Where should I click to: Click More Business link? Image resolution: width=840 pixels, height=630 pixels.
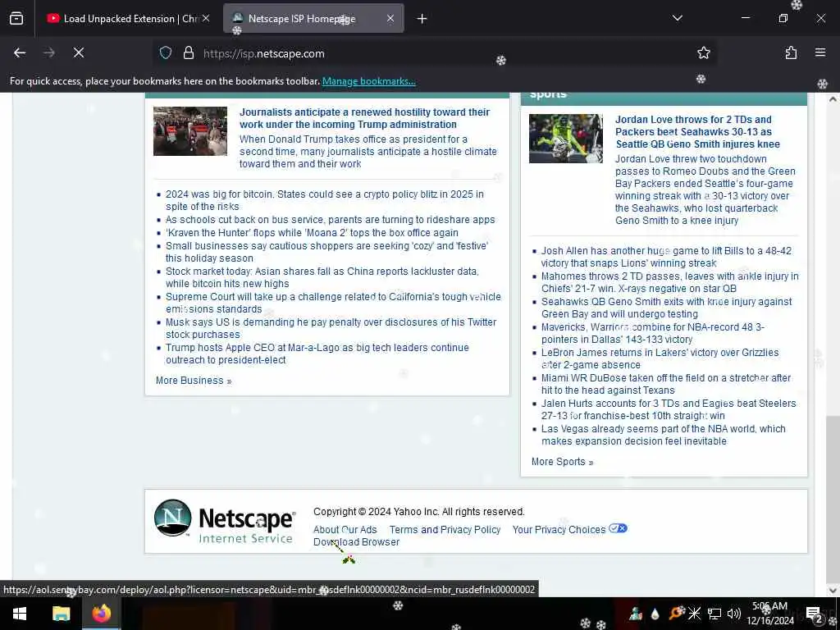194,381
